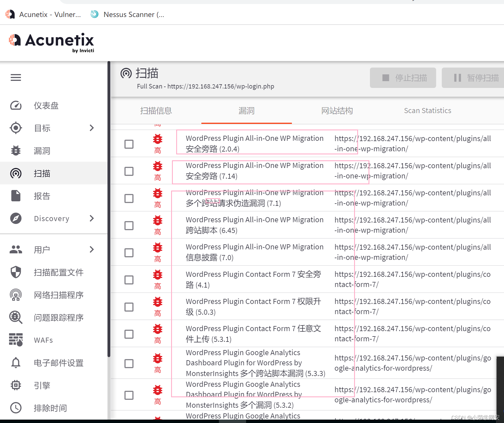This screenshot has height=423, width=504.
Task: Click URL of MonsterInsights 多个跨站脚本漏洞 row
Action: (413, 363)
